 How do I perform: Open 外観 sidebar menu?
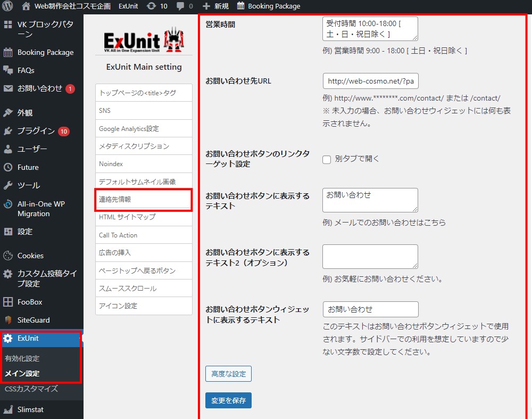tap(24, 113)
